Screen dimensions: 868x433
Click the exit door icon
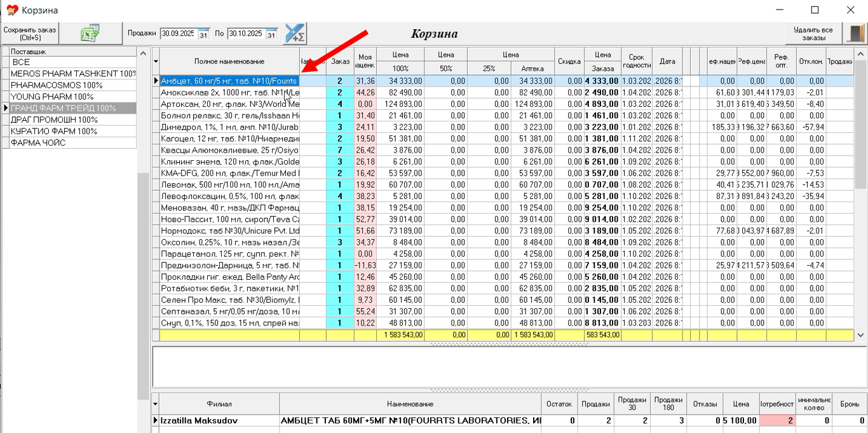pos(855,34)
